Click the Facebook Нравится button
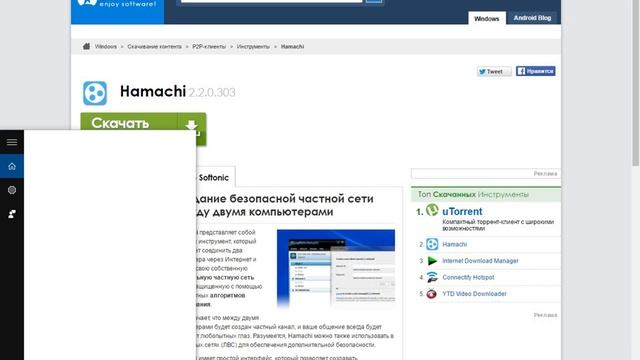Screen dimensions: 640x360 pos(536,71)
